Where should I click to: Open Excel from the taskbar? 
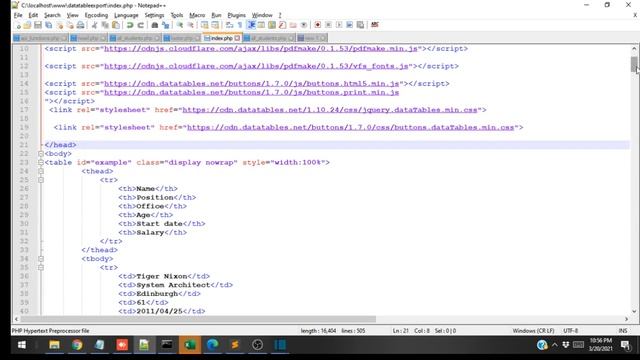tap(190, 345)
